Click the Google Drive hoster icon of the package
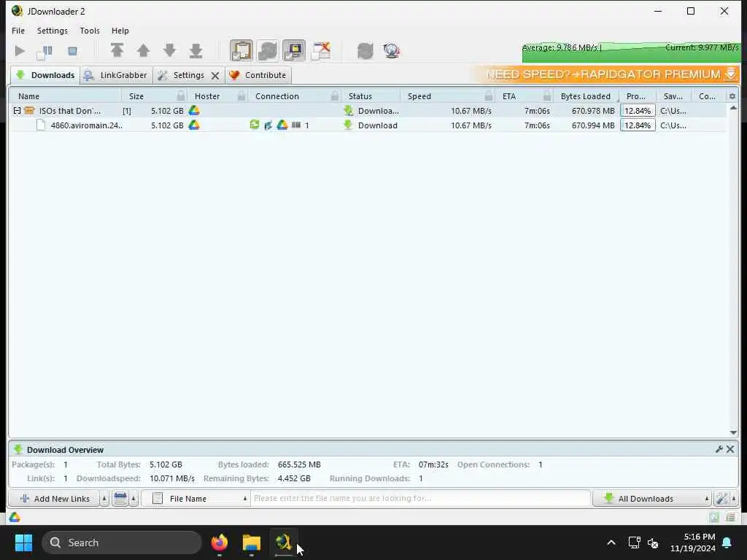This screenshot has height=560, width=747. point(194,111)
